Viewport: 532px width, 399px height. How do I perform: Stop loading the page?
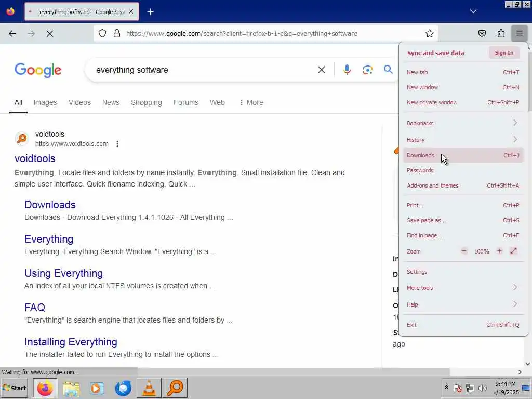click(x=50, y=33)
